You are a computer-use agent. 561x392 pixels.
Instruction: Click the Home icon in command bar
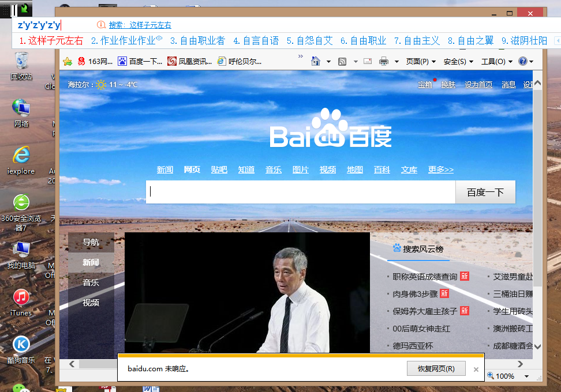pyautogui.click(x=316, y=61)
